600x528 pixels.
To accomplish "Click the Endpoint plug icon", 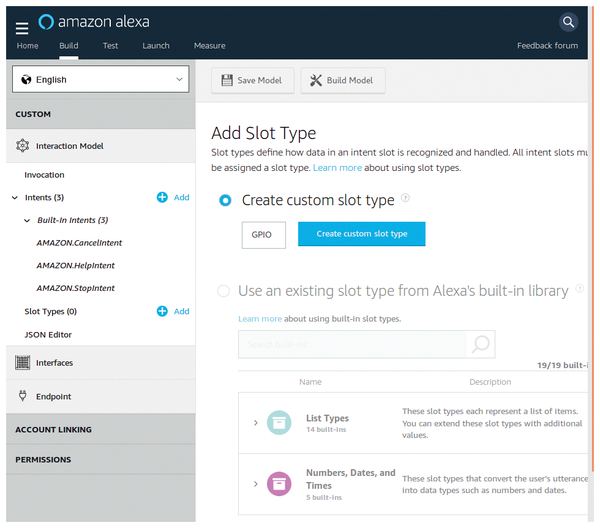I will coord(23,396).
